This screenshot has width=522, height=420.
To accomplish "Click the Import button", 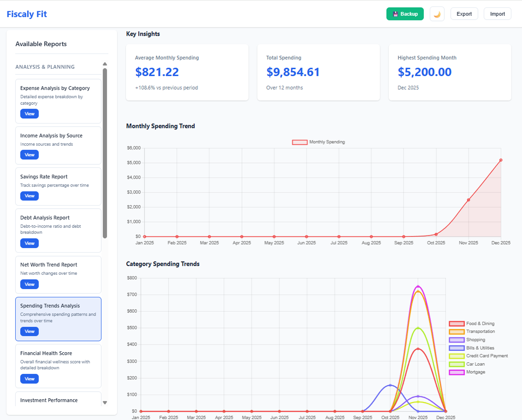I will (497, 13).
